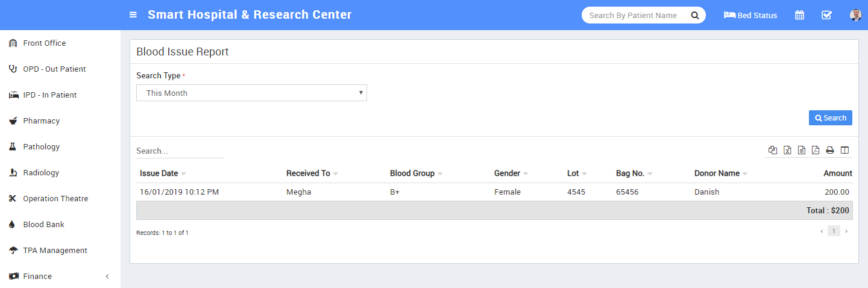Image resolution: width=868 pixels, height=288 pixels.
Task: Open the calendar icon in header
Action: (799, 15)
